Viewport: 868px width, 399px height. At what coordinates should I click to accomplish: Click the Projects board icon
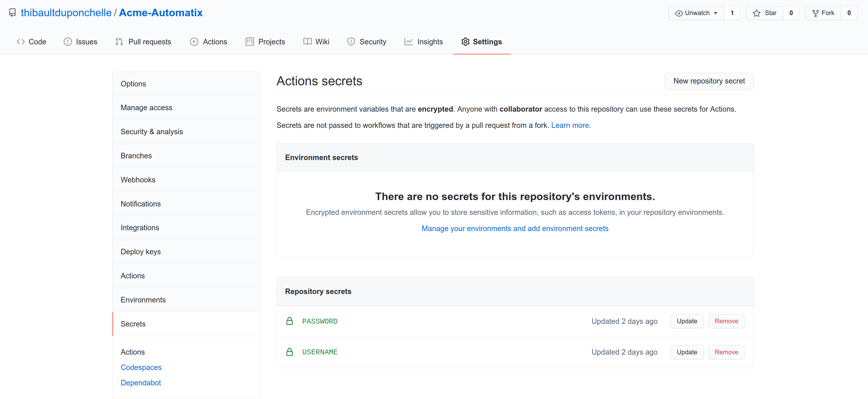coord(250,42)
